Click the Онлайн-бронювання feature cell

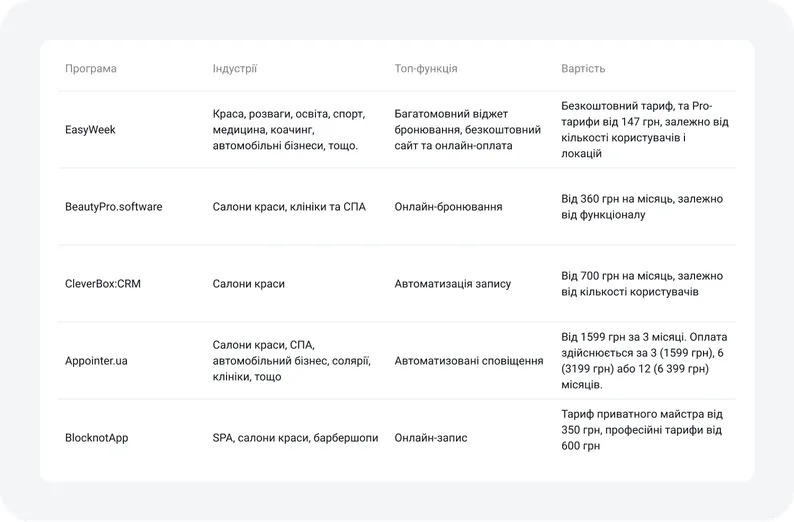click(448, 207)
